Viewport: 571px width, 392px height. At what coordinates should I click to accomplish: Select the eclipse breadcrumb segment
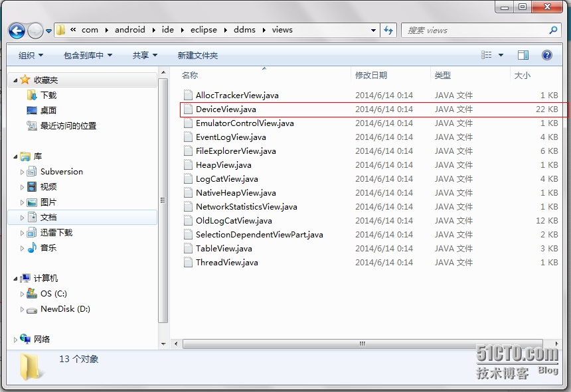[x=204, y=30]
